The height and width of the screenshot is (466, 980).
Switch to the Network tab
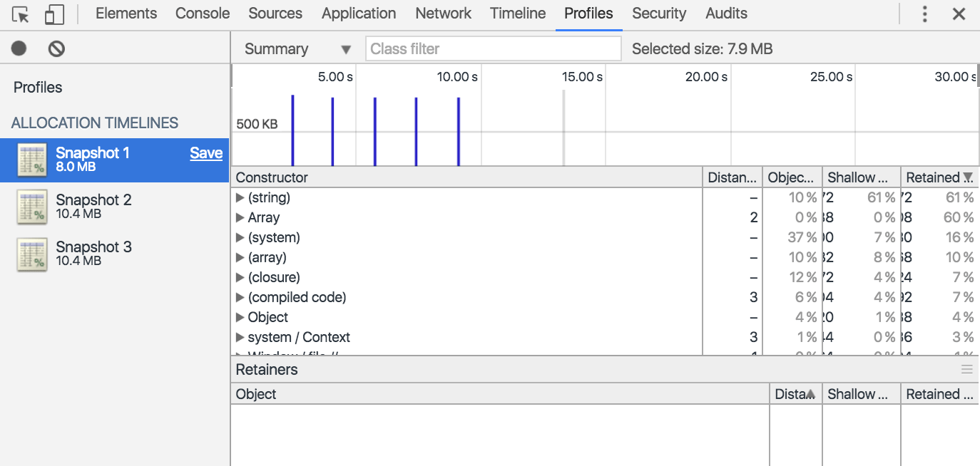(x=443, y=14)
